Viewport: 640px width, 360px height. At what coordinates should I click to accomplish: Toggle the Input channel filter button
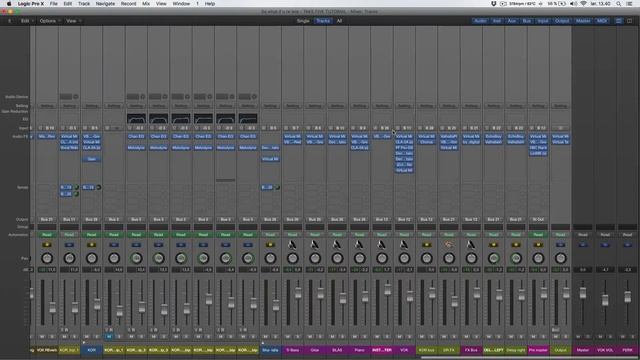point(543,21)
